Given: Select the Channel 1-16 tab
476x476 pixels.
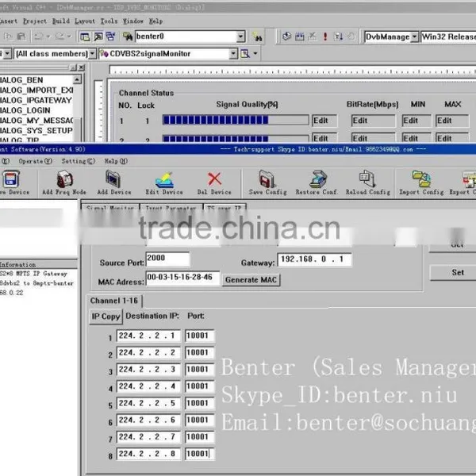Looking at the screenshot, I should pos(114,301).
